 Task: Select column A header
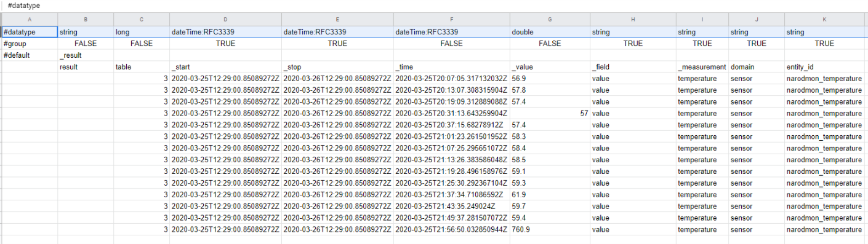click(30, 20)
